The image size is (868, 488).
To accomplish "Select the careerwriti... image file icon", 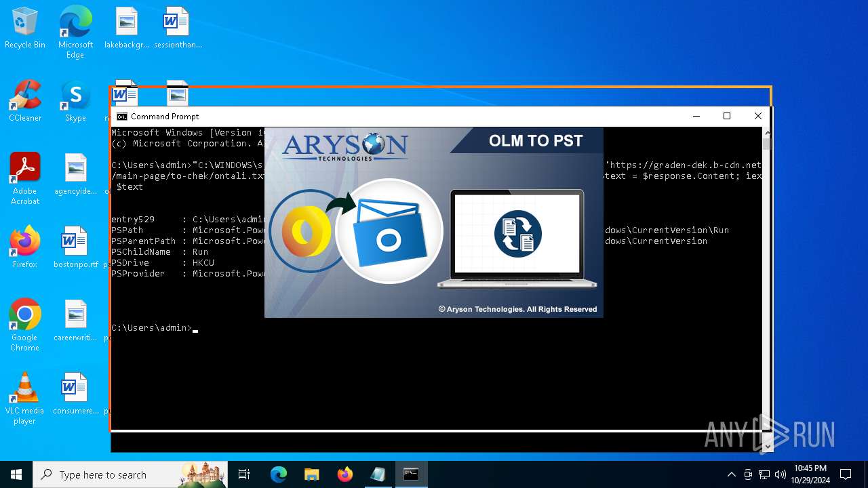I will coord(75,321).
